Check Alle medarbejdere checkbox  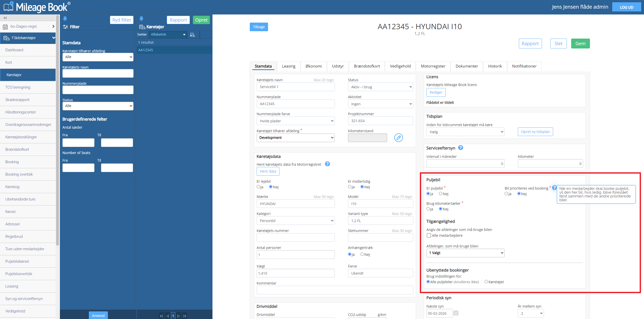(429, 236)
